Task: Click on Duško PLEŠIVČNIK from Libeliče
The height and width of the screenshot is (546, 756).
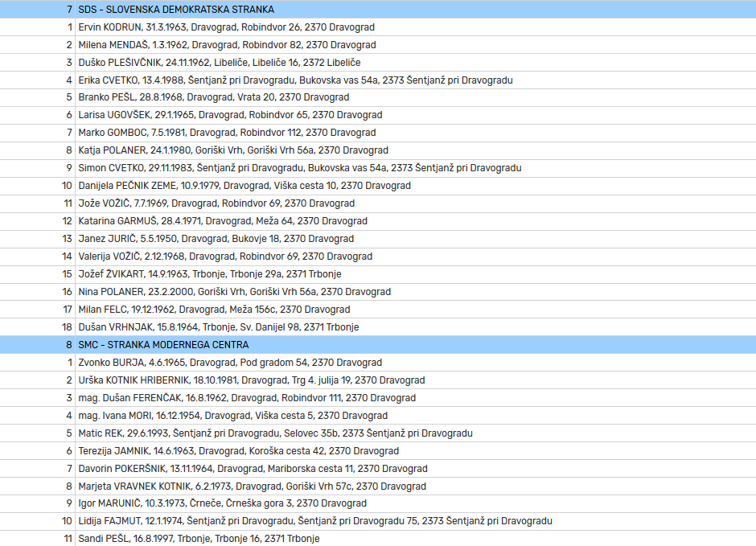Action: coord(378,63)
